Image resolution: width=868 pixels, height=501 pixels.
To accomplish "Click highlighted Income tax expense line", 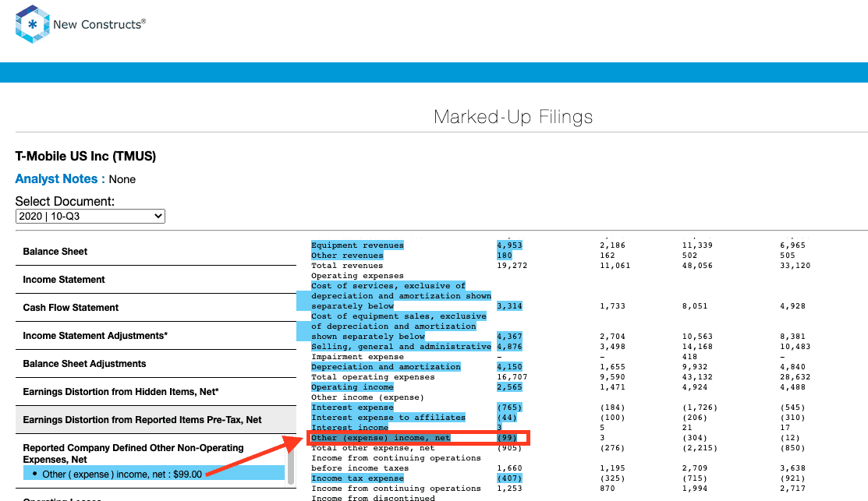I will pos(357,478).
